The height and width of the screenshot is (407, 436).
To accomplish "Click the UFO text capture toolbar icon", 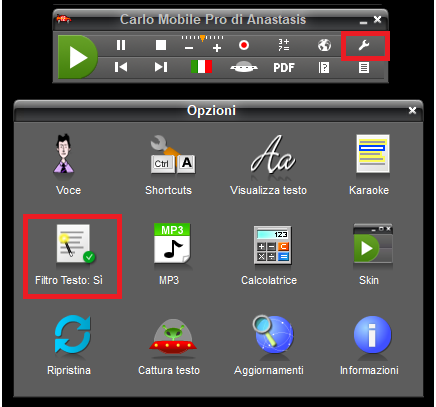I will coord(244,67).
